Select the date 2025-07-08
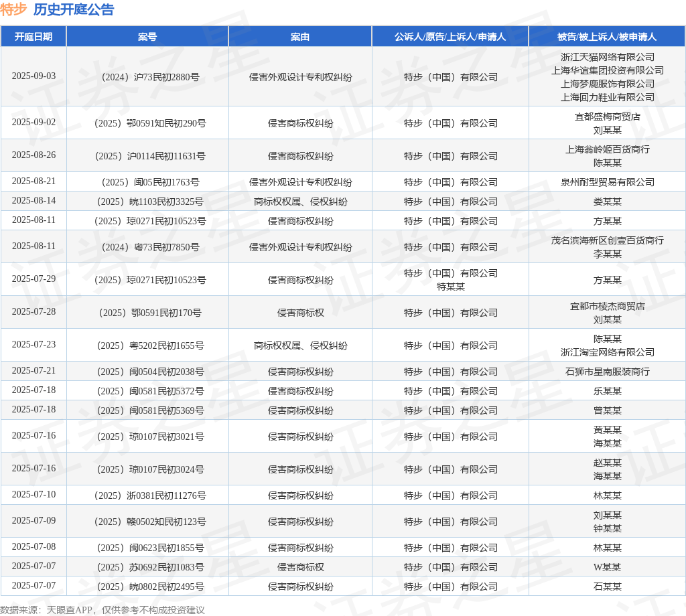 (x=33, y=546)
